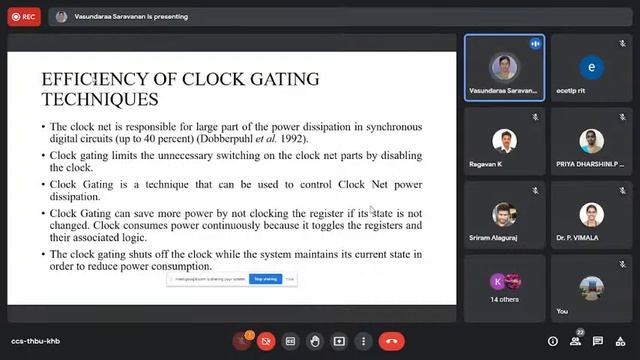This screenshot has width=640, height=360.
Task: Select the PRIYA DHARSHINI.P participant tile
Action: [591, 142]
